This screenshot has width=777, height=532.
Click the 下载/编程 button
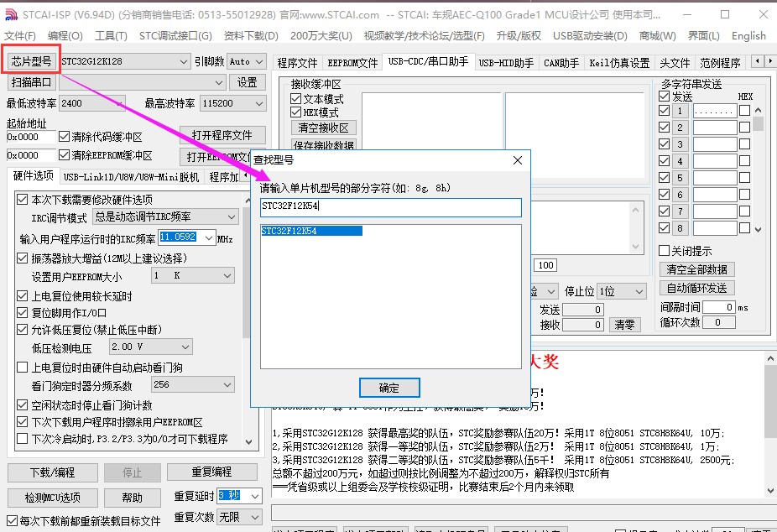point(53,472)
